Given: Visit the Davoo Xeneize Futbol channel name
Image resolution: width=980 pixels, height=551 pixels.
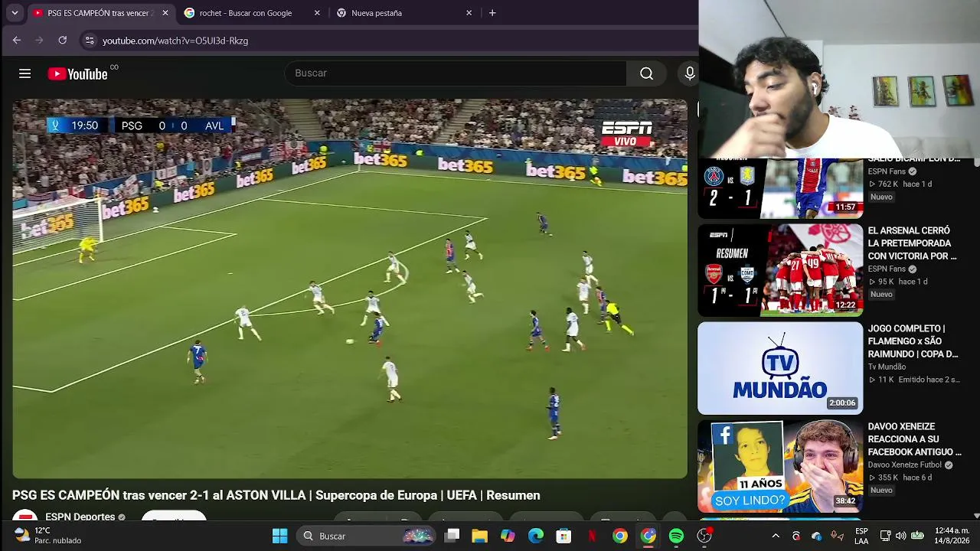Looking at the screenshot, I should [x=905, y=465].
